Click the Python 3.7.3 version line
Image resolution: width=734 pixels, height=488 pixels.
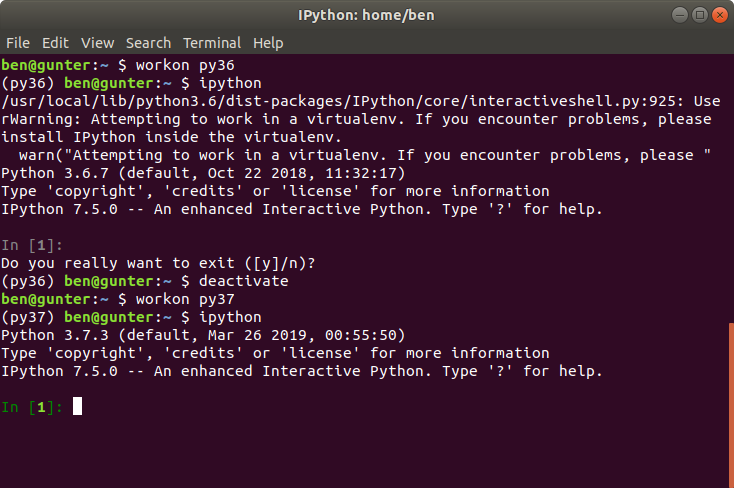(x=203, y=335)
